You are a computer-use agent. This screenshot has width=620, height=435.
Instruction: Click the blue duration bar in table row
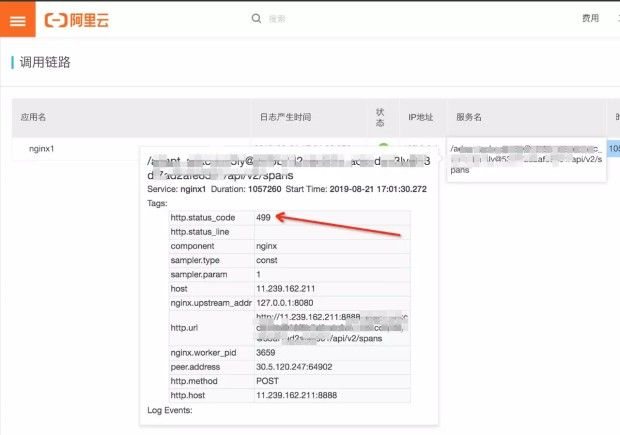point(614,149)
